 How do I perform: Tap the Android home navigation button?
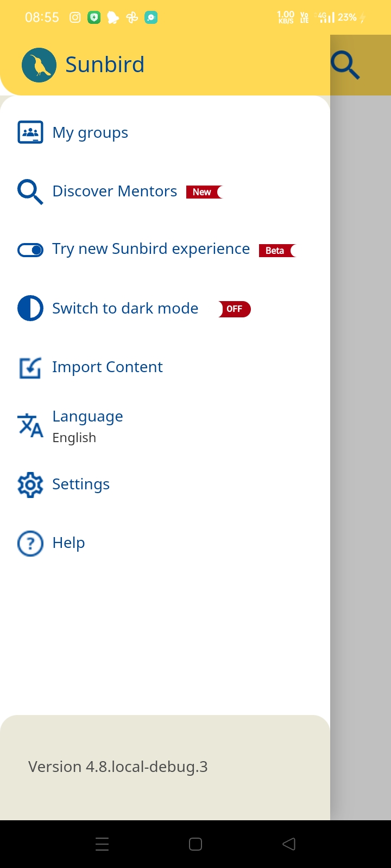point(195,844)
